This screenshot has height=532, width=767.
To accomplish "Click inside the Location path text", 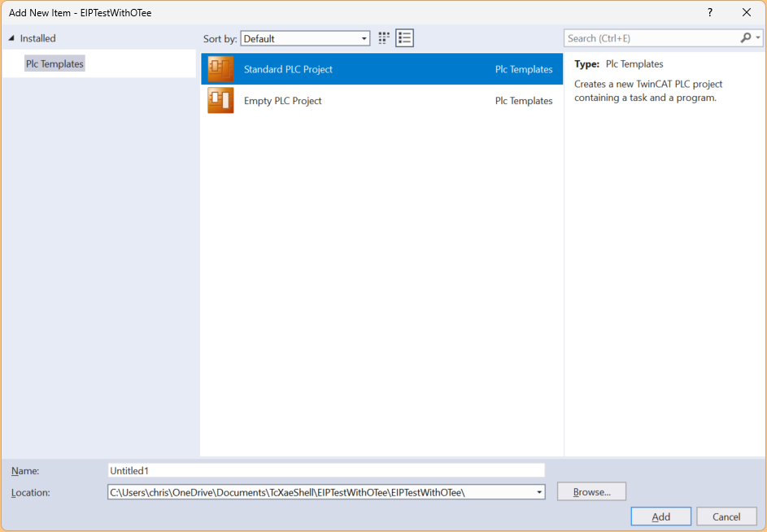I will (x=317, y=492).
